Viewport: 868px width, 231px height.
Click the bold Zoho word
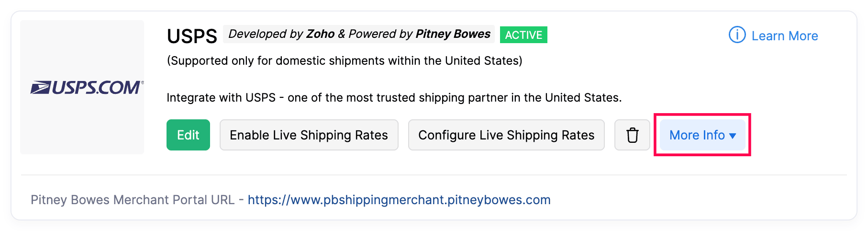point(321,34)
